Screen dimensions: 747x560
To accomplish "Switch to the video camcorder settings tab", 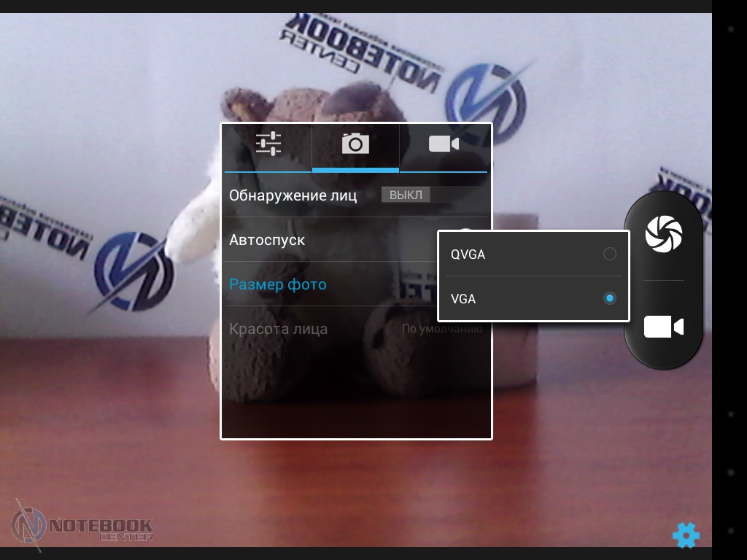I will 444,144.
